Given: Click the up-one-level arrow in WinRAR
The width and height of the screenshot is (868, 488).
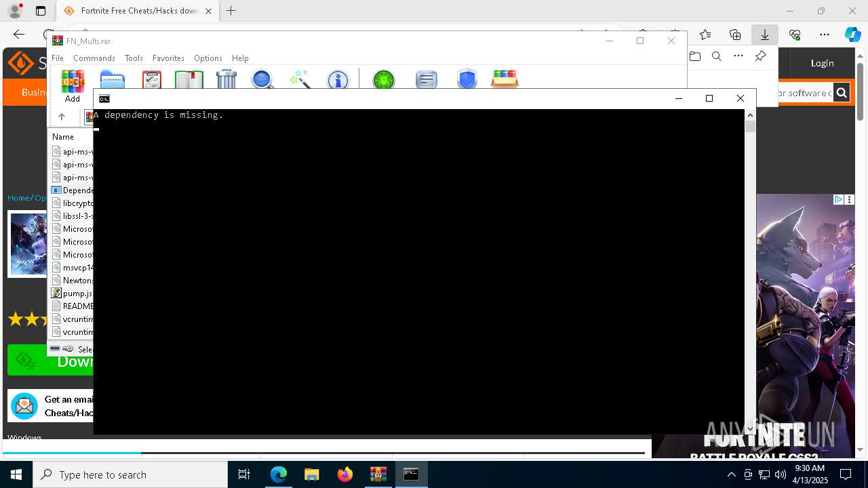Looking at the screenshot, I should coord(62,117).
